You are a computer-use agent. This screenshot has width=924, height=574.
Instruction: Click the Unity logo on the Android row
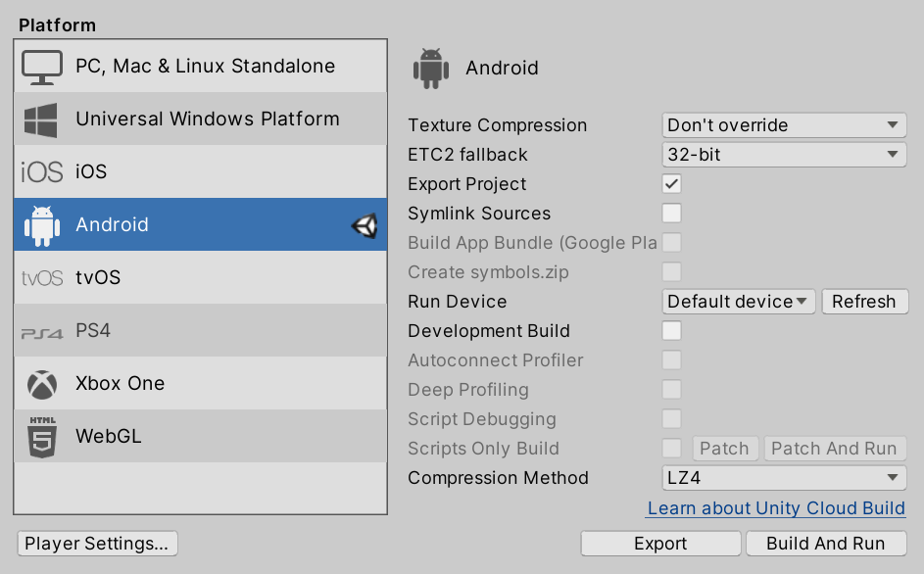coord(365,225)
